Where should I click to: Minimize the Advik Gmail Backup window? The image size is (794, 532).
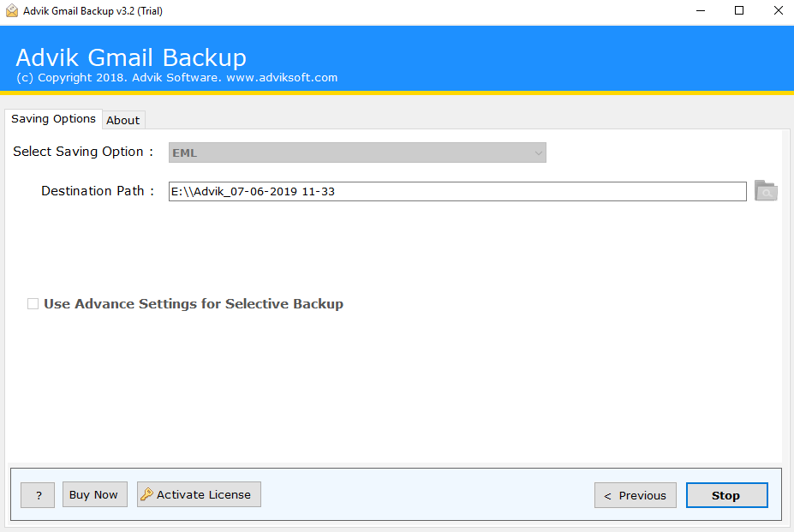701,10
